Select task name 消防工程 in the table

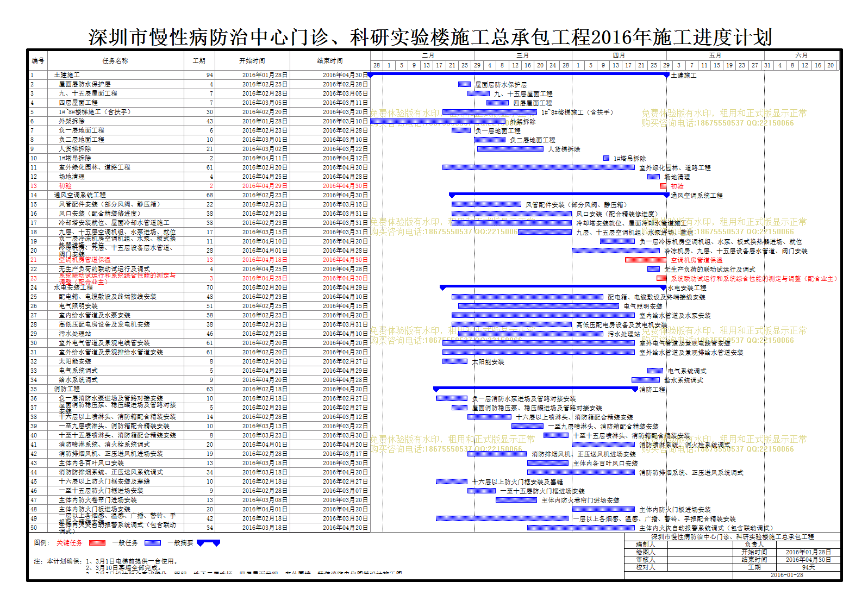pos(67,389)
